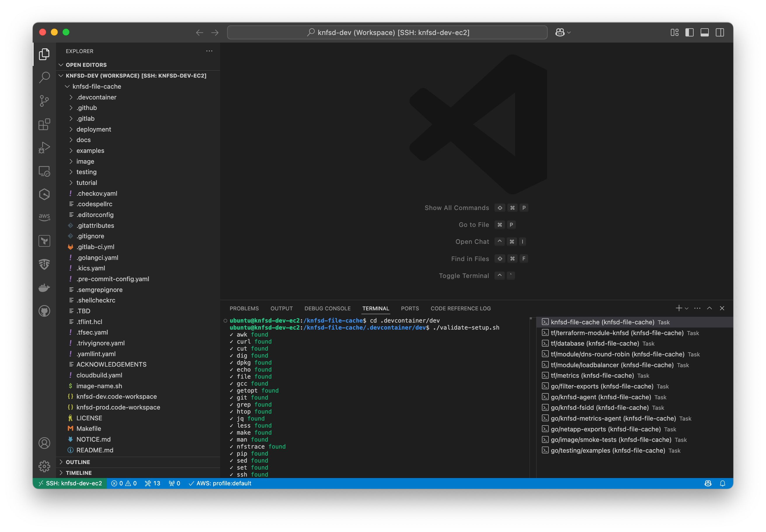Click the status bar item showing 13
The width and height of the screenshot is (766, 532).
152,483
